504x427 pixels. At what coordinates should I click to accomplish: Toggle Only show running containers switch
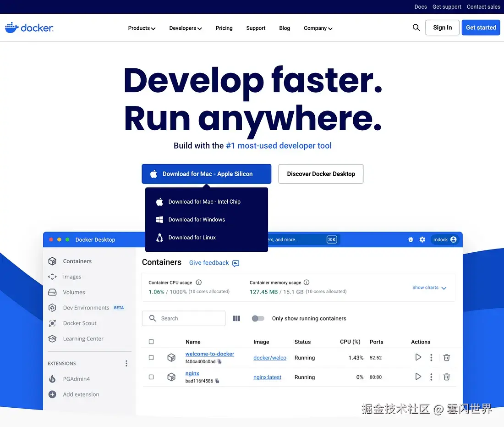258,318
